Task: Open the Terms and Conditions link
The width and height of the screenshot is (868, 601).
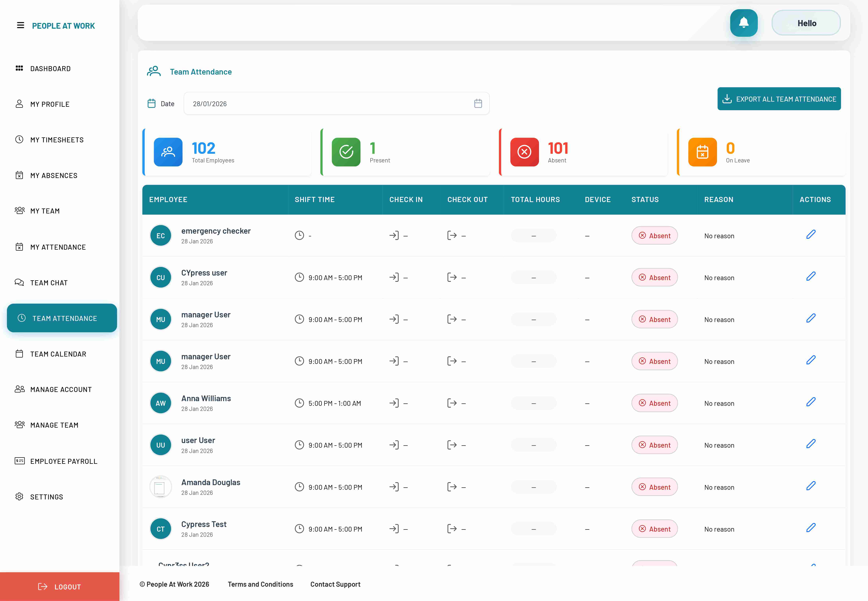Action: [x=260, y=584]
